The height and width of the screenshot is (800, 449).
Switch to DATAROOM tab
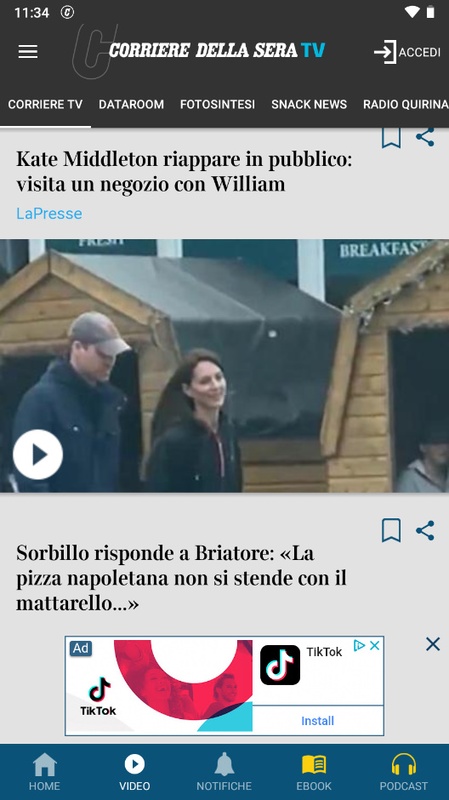click(131, 105)
